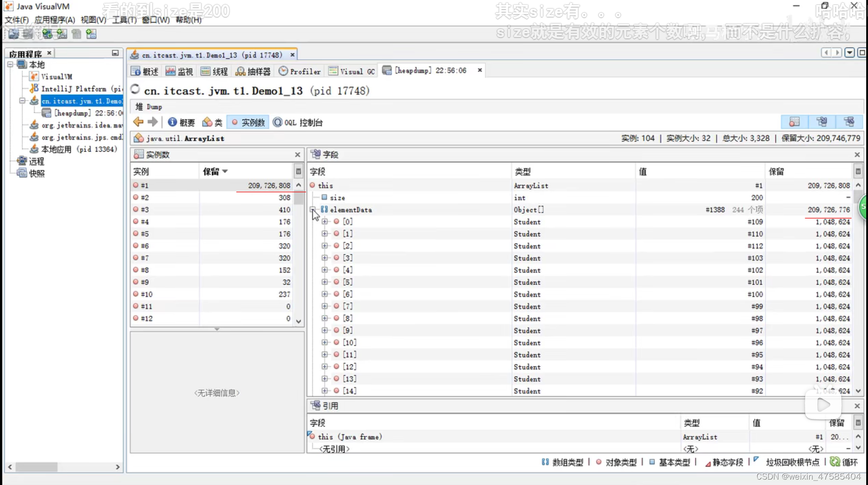Open the 工具(T) menu
868x485 pixels.
pos(124,20)
